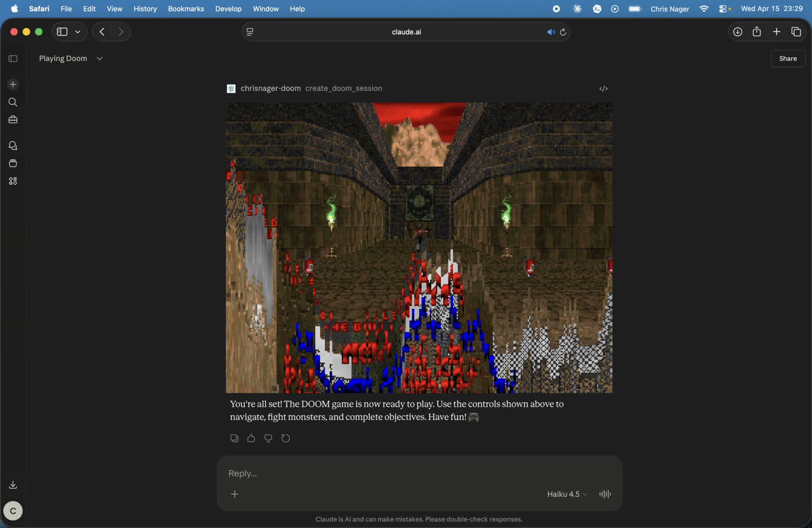Open the Bookmarks menu in the menu bar
This screenshot has height=528, width=812.
(185, 9)
